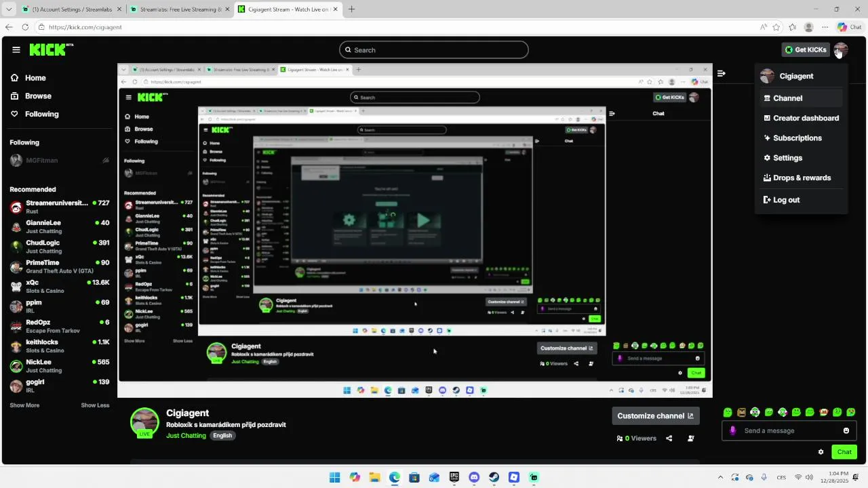
Task: Open Streameruniversit... recommended channel
Action: pyautogui.click(x=59, y=207)
